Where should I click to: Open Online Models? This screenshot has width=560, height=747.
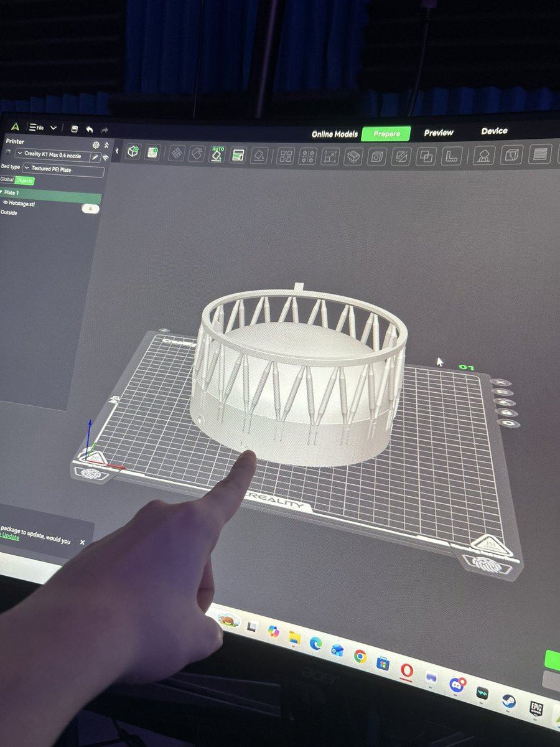tap(335, 133)
